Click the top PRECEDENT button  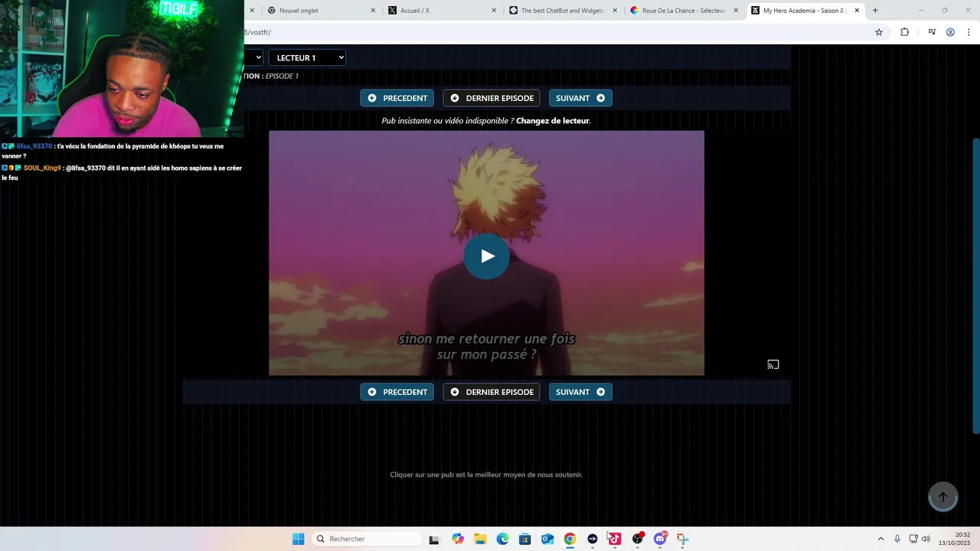(x=397, y=98)
